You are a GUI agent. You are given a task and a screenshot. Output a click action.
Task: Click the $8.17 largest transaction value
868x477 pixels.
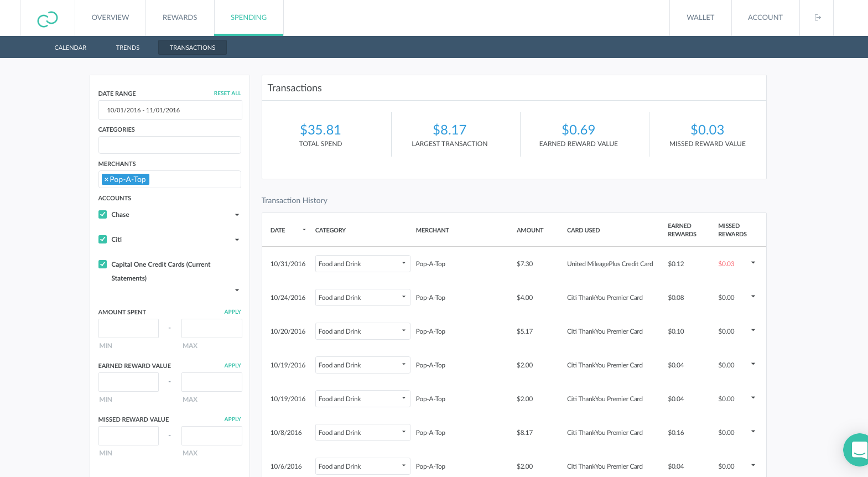[449, 129]
